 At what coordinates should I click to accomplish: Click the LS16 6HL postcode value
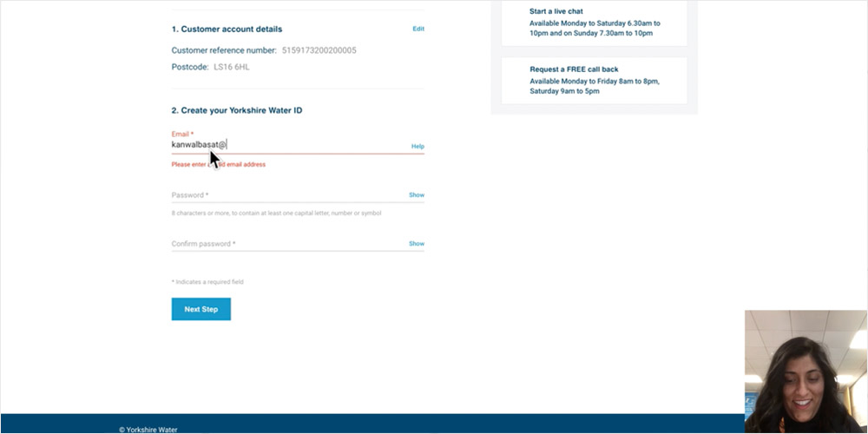click(x=231, y=67)
